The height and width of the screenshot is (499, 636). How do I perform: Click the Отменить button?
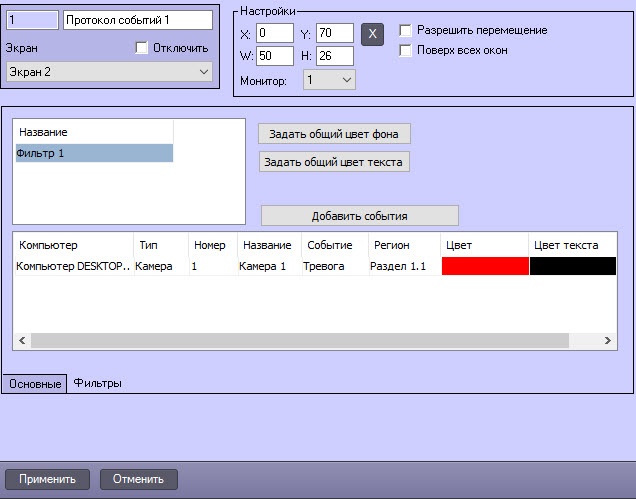[138, 479]
